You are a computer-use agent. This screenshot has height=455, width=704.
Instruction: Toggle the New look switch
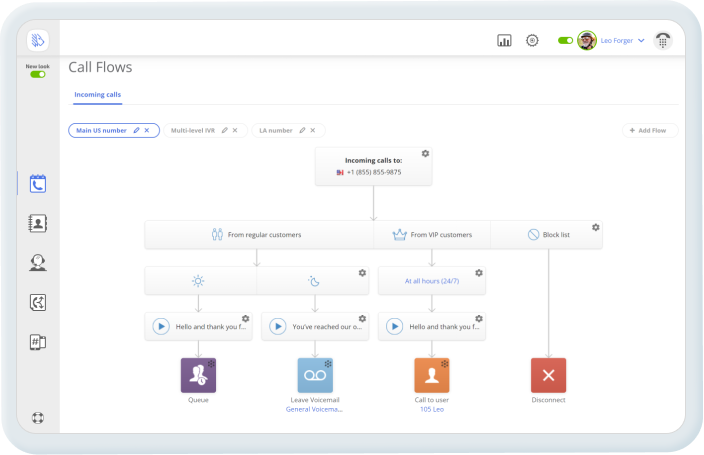(x=38, y=74)
